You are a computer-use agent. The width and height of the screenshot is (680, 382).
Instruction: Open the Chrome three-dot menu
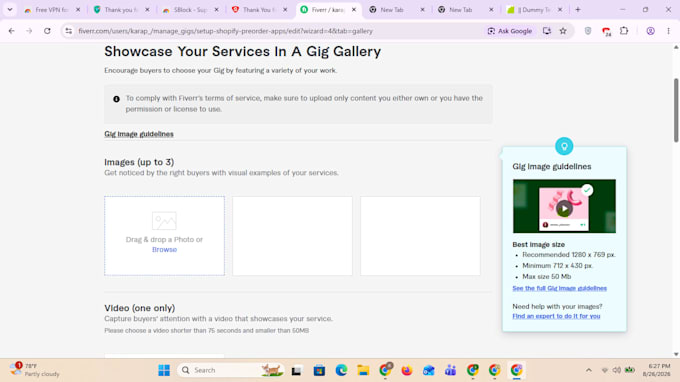pos(668,31)
